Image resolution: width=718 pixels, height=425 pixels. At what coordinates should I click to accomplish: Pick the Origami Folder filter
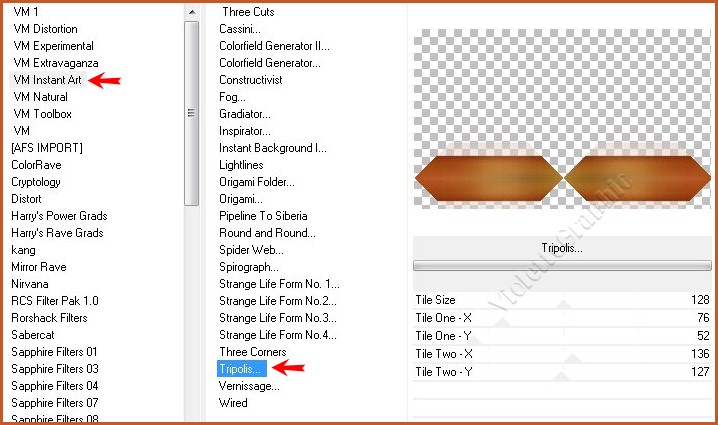[256, 182]
